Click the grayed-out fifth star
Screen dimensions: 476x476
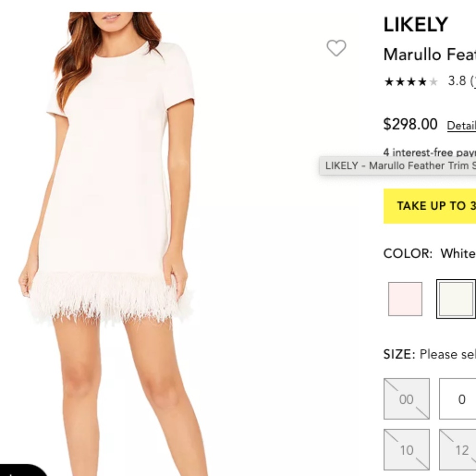click(x=433, y=81)
